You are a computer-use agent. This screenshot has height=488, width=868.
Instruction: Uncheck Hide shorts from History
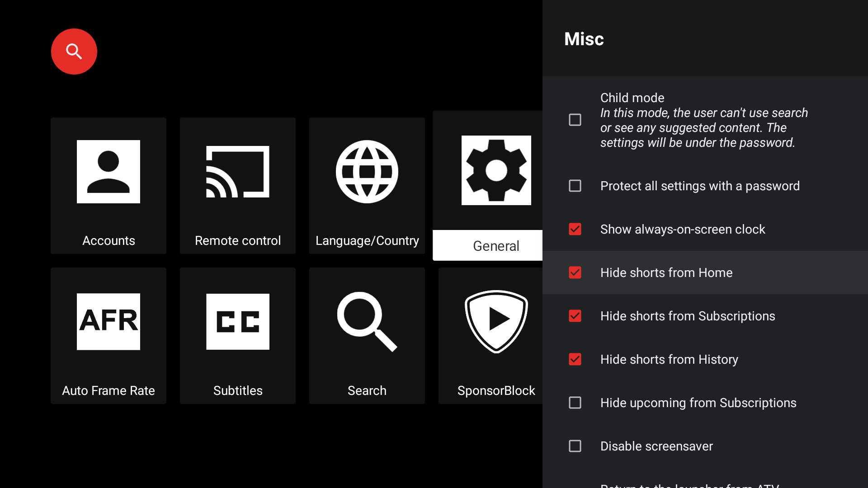coord(575,359)
